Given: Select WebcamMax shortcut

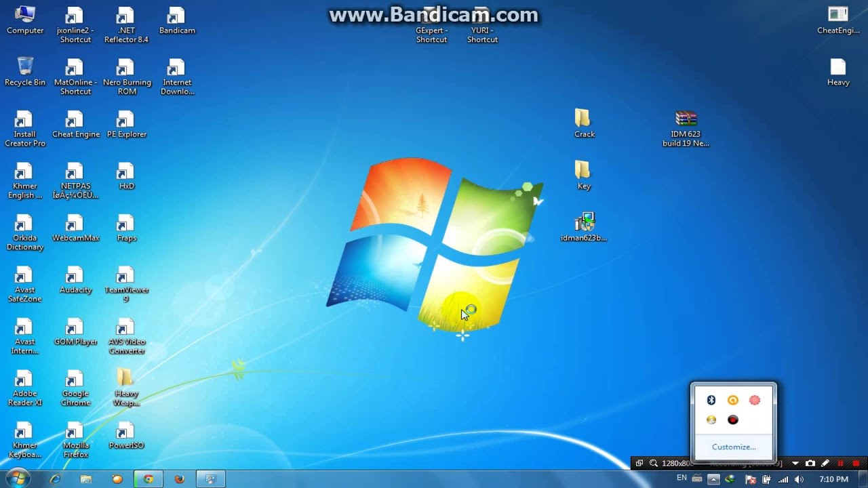Looking at the screenshot, I should tap(75, 228).
